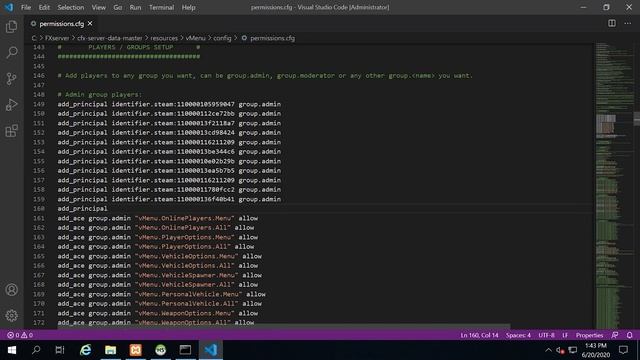This screenshot has width=640, height=360.
Task: Launch Internet Explorer from taskbar
Action: [85, 350]
